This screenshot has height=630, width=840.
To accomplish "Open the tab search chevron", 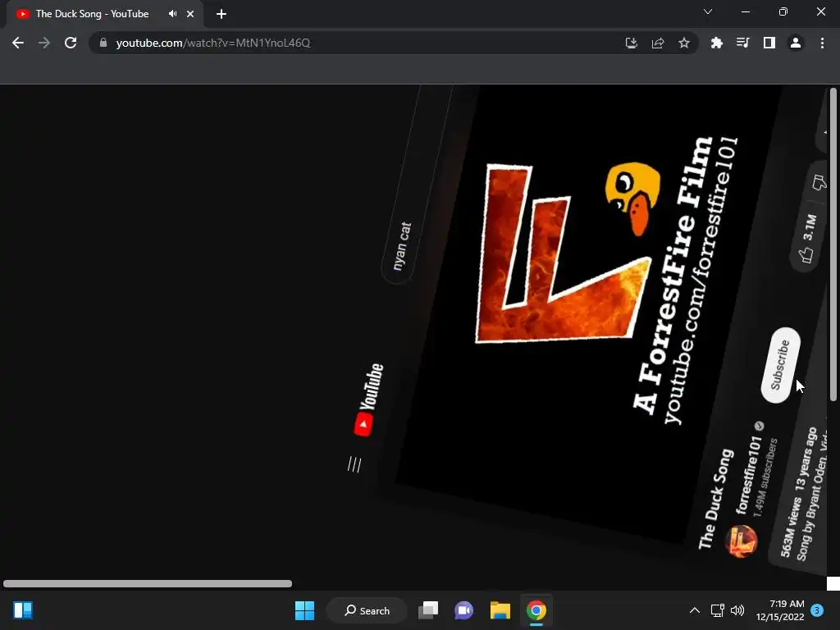I will coord(708,11).
